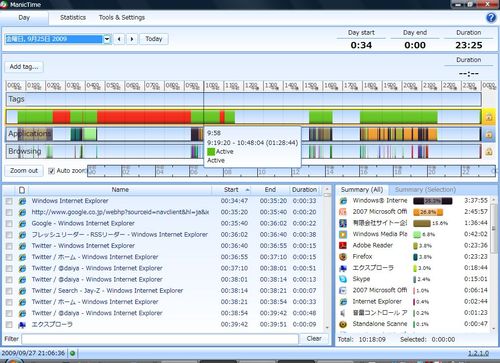The image size is (500, 363).
Task: Open the 1.2.1.0 version link
Action: 478,353
